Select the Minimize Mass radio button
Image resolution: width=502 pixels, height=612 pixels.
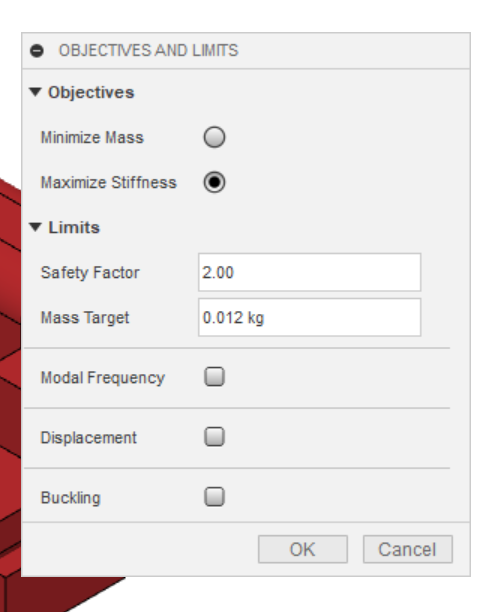click(x=214, y=137)
